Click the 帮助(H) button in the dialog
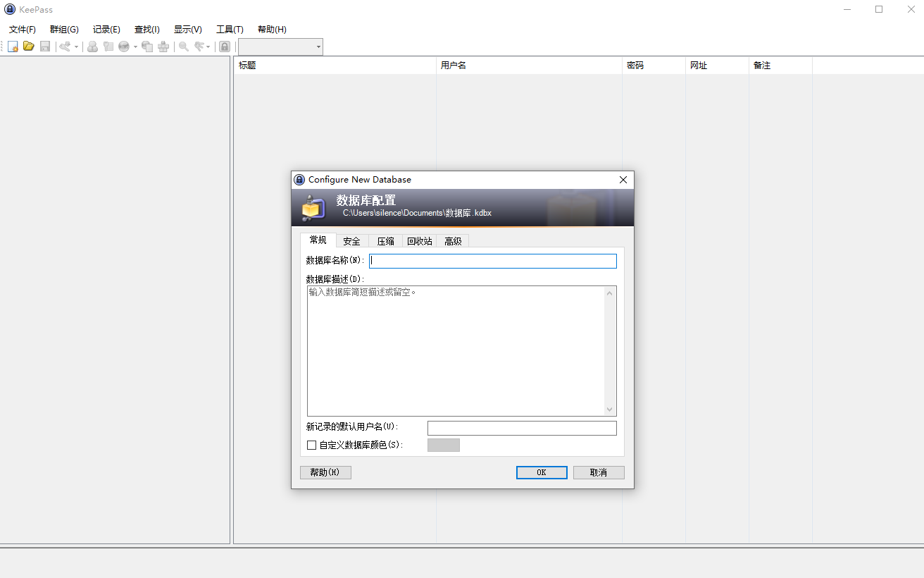 tap(325, 472)
